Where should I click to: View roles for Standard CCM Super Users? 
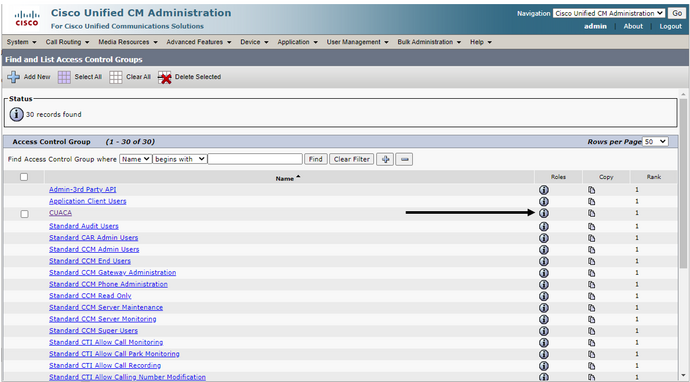(x=544, y=331)
